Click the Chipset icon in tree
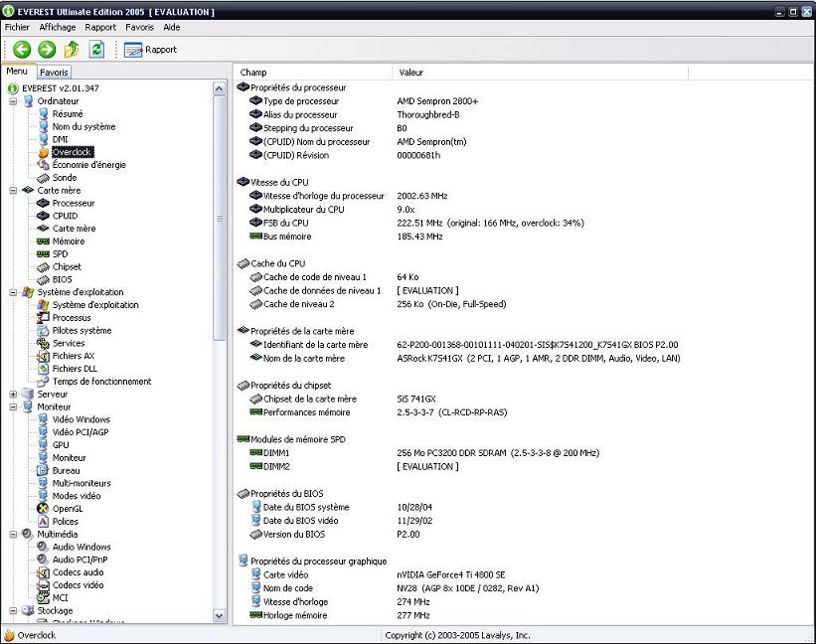This screenshot has width=816, height=644. [x=43, y=267]
